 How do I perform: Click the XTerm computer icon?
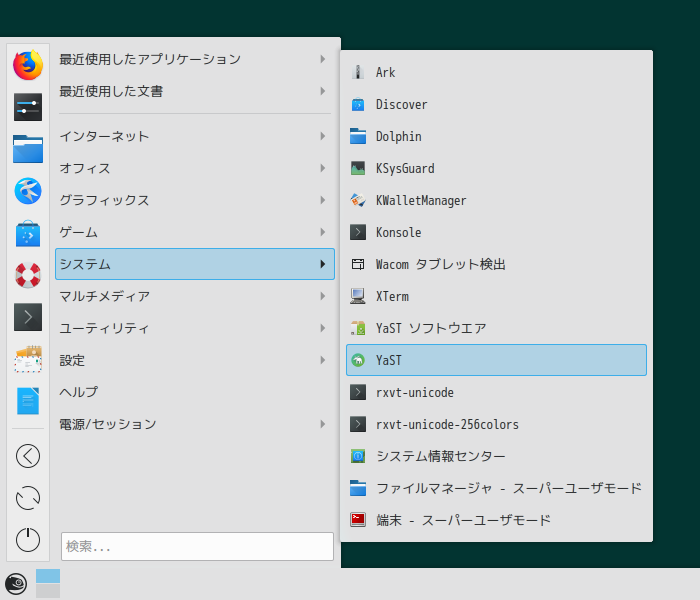tap(358, 296)
